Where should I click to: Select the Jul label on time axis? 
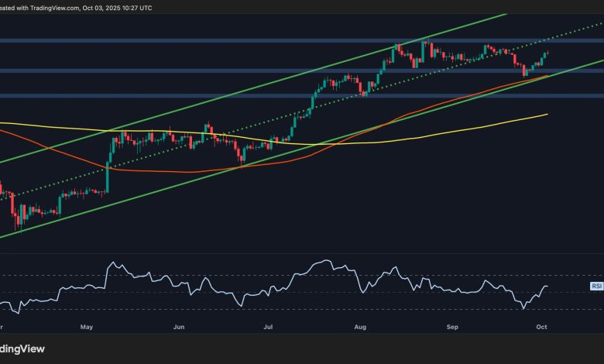coord(269,327)
